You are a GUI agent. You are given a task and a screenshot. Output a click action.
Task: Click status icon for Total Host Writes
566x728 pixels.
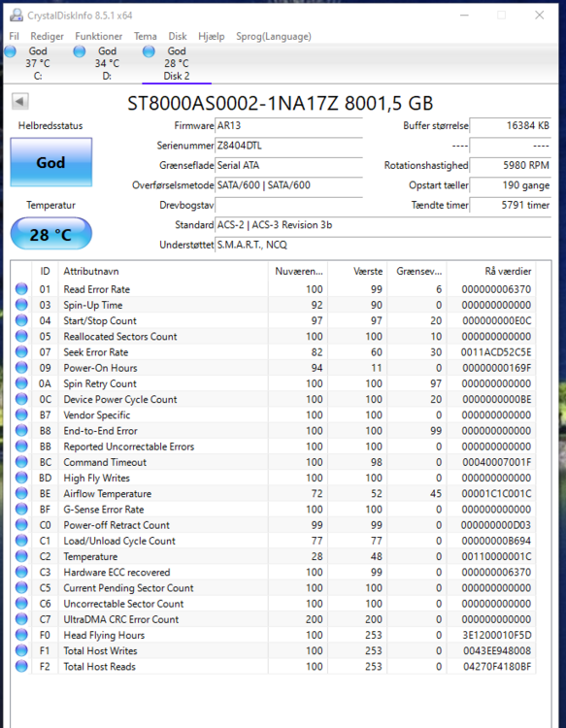click(x=21, y=651)
